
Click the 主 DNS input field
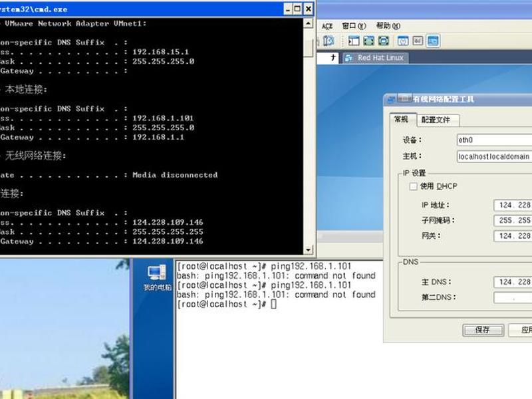tap(513, 282)
